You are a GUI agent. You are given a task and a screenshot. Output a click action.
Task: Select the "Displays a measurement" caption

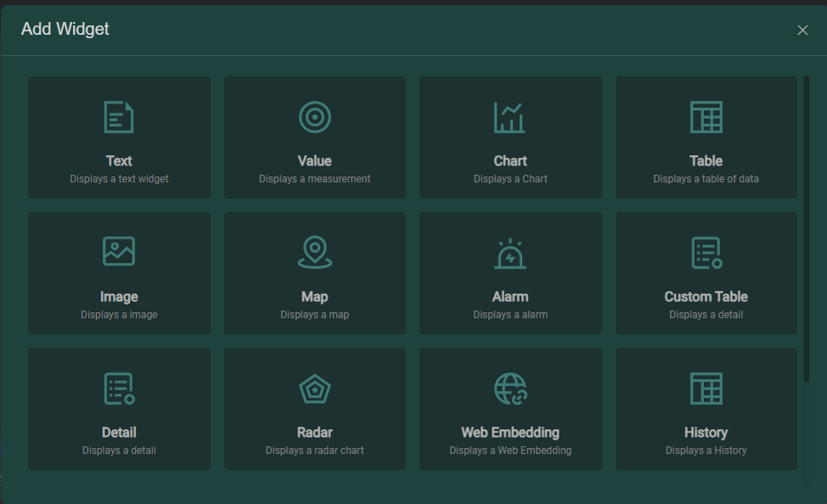click(315, 179)
